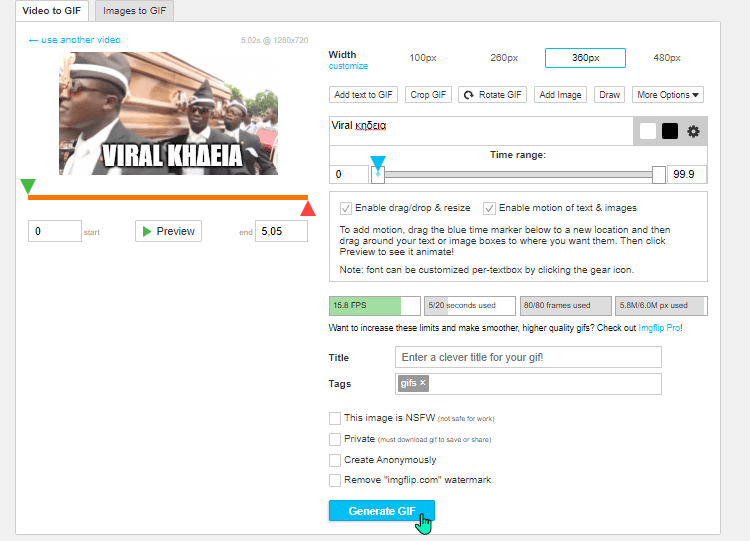
Task: Click the Tags input field
Action: coord(528,384)
